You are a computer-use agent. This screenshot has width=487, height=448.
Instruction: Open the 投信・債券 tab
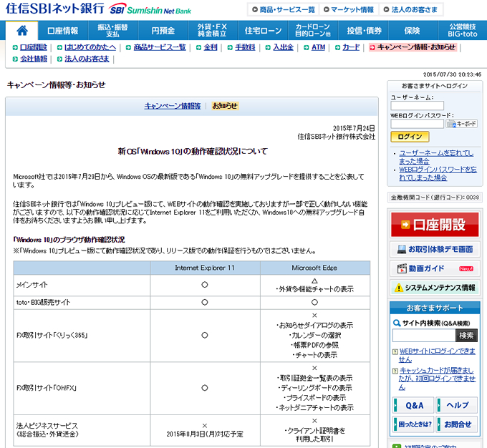coord(363,31)
